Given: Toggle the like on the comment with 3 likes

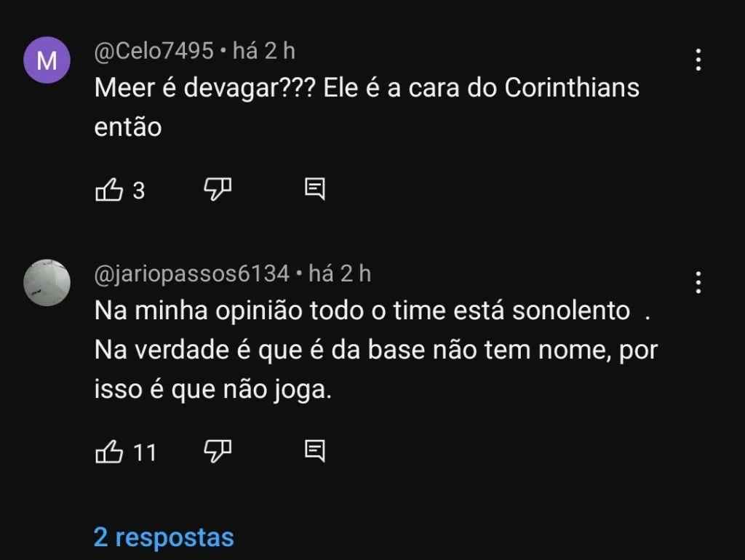Looking at the screenshot, I should (110, 189).
